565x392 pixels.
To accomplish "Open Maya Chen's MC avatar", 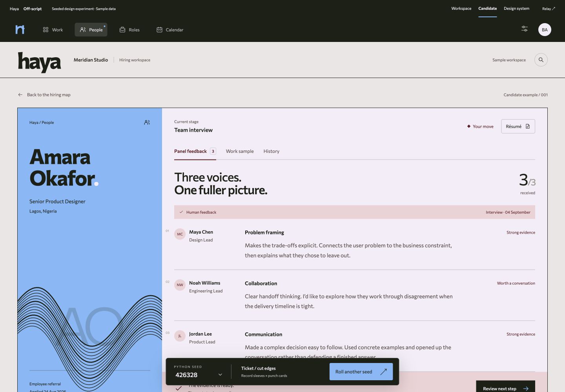I will click(x=180, y=234).
